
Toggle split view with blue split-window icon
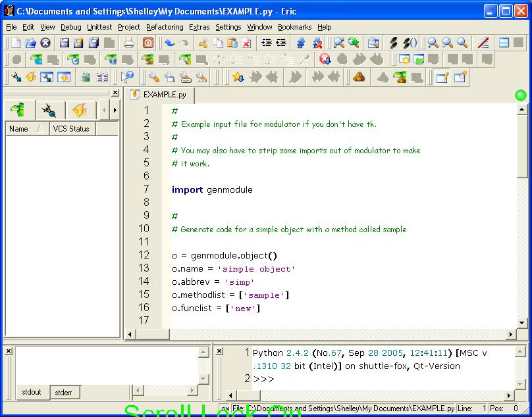click(x=504, y=43)
